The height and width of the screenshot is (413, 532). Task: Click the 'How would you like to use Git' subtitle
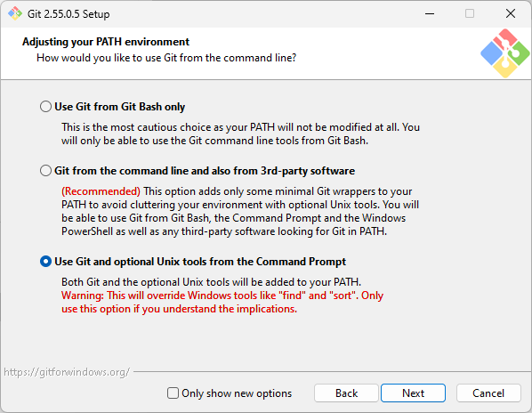click(x=166, y=58)
